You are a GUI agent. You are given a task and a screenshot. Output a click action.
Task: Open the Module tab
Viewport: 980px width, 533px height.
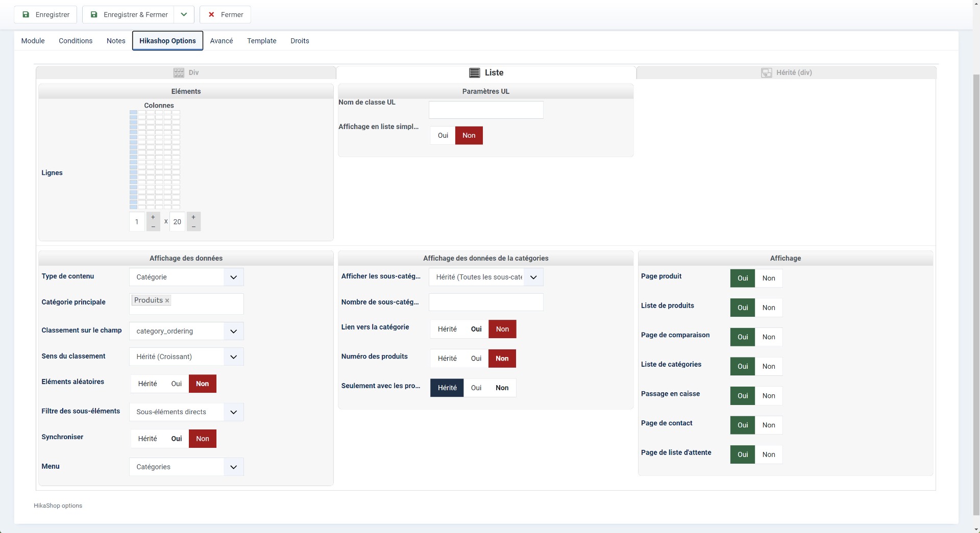(33, 41)
